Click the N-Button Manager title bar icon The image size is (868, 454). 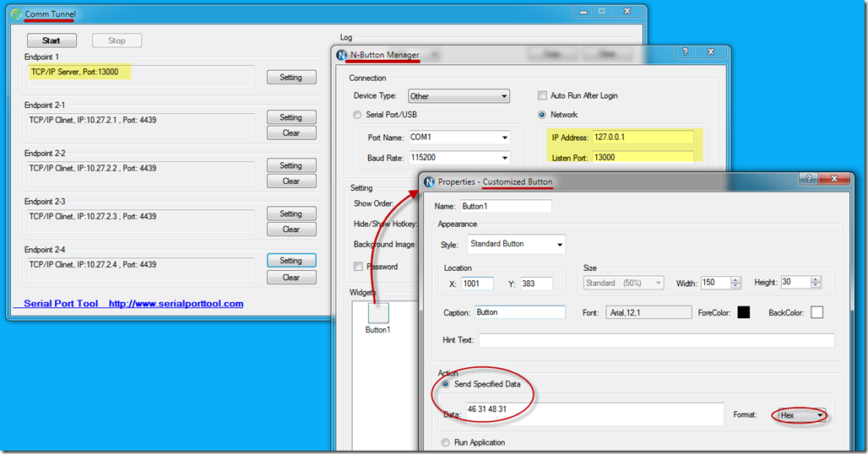(x=342, y=55)
